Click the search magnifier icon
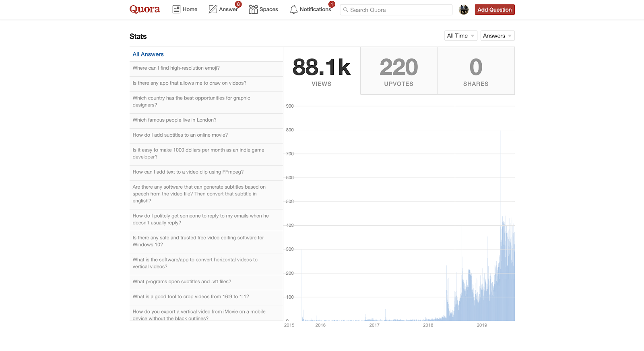The width and height of the screenshot is (644, 351). (345, 10)
